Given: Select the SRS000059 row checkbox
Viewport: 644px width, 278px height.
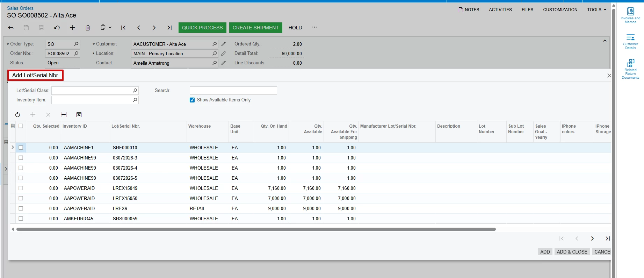Looking at the screenshot, I should (x=21, y=219).
